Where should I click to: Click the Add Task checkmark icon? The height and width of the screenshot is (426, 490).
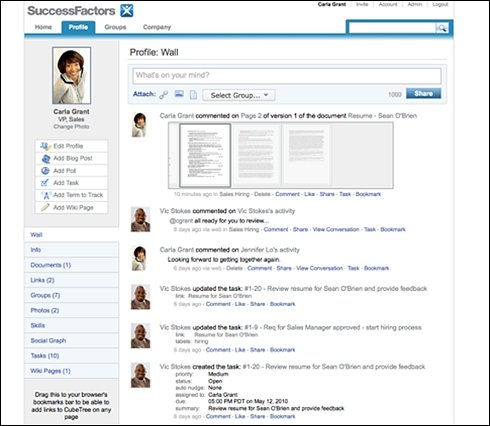[x=45, y=183]
